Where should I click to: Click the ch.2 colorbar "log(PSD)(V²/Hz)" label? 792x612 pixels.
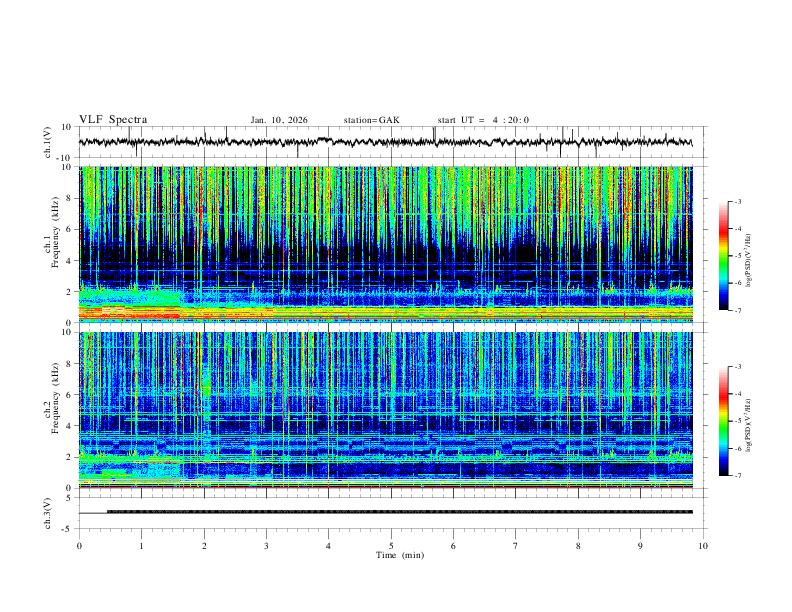pos(749,425)
